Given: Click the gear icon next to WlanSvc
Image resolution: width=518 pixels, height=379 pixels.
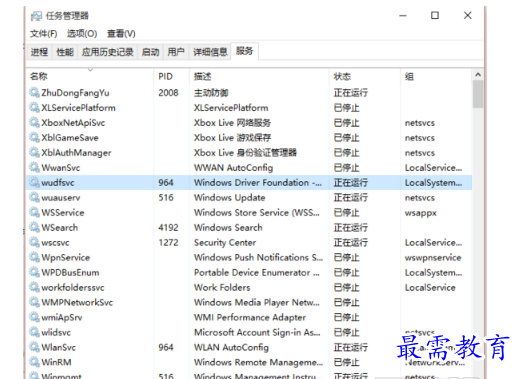Looking at the screenshot, I should click(34, 347).
